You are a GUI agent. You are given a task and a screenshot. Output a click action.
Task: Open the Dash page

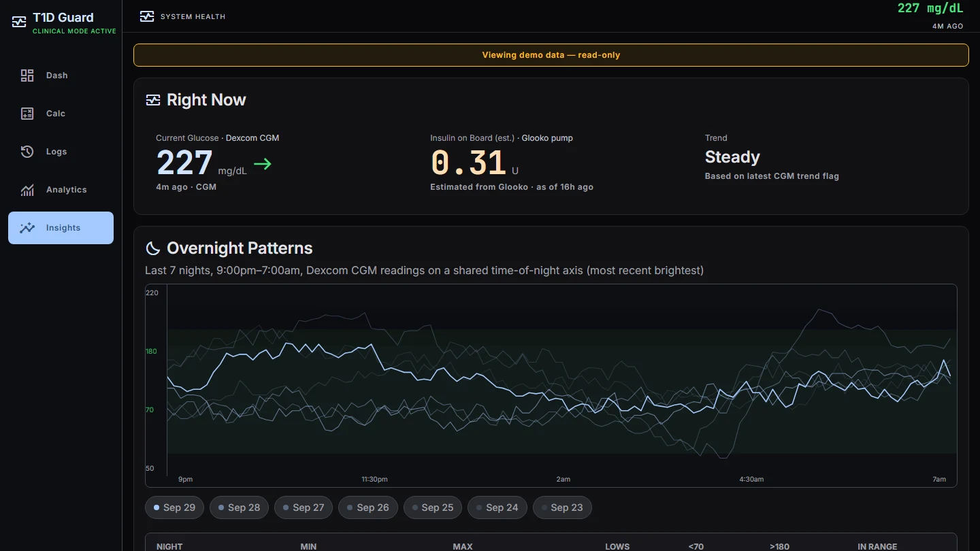tap(61, 76)
